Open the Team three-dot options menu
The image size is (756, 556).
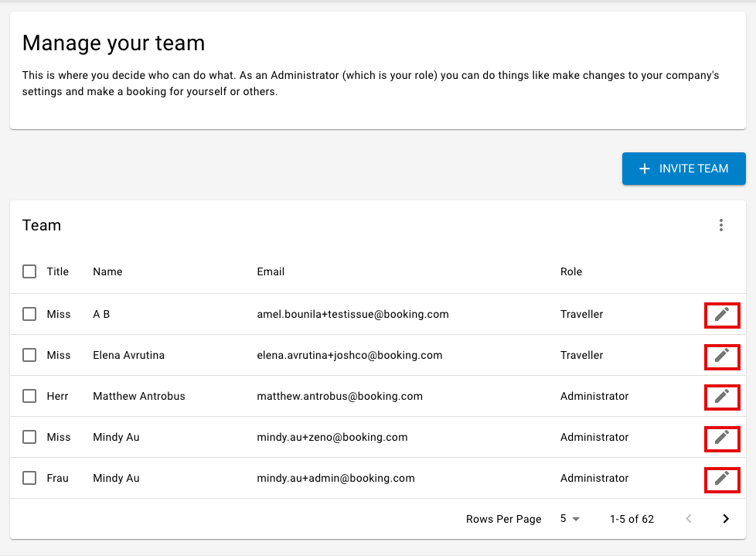pyautogui.click(x=720, y=225)
